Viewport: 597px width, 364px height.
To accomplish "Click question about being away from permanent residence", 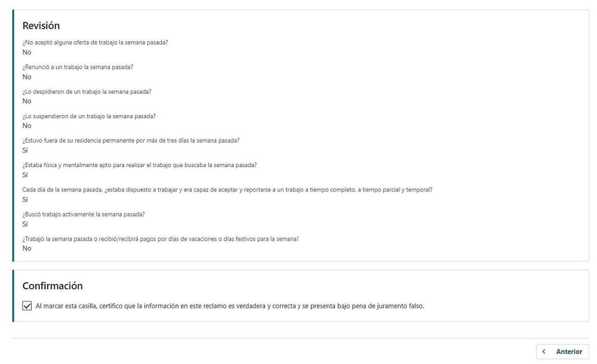I will click(x=131, y=140).
